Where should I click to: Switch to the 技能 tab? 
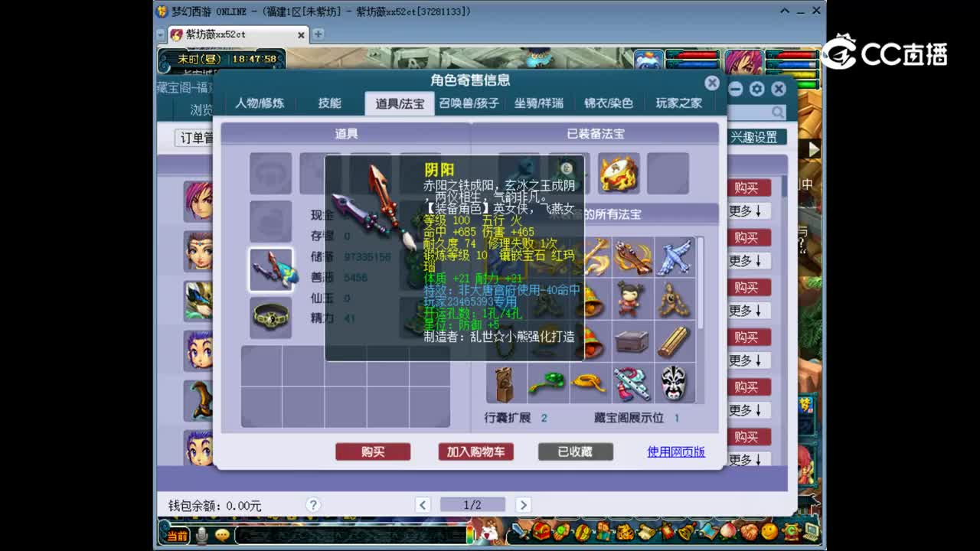click(330, 103)
